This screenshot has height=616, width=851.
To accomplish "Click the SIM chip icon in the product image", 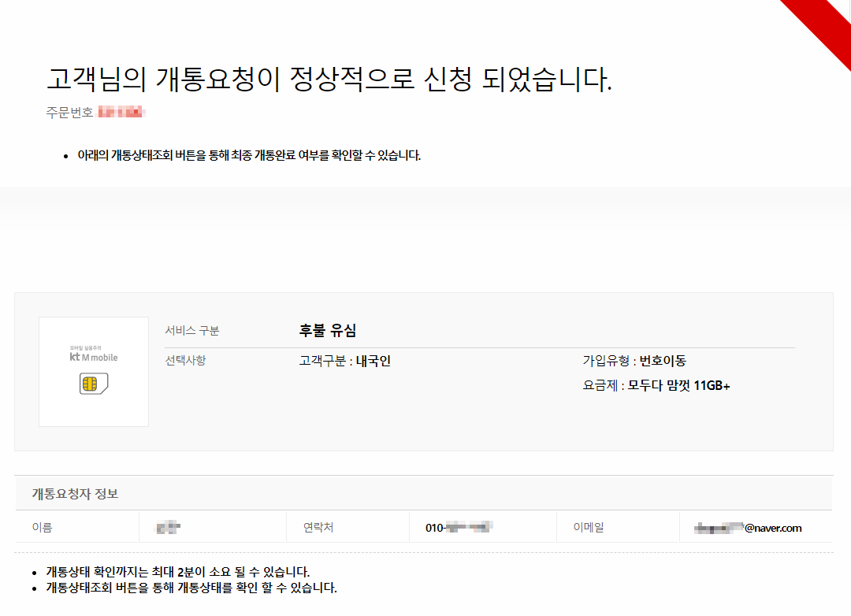I will click(x=94, y=384).
